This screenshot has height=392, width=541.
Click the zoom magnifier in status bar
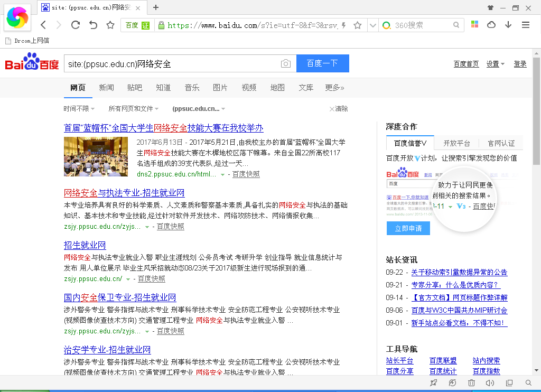coord(528,382)
